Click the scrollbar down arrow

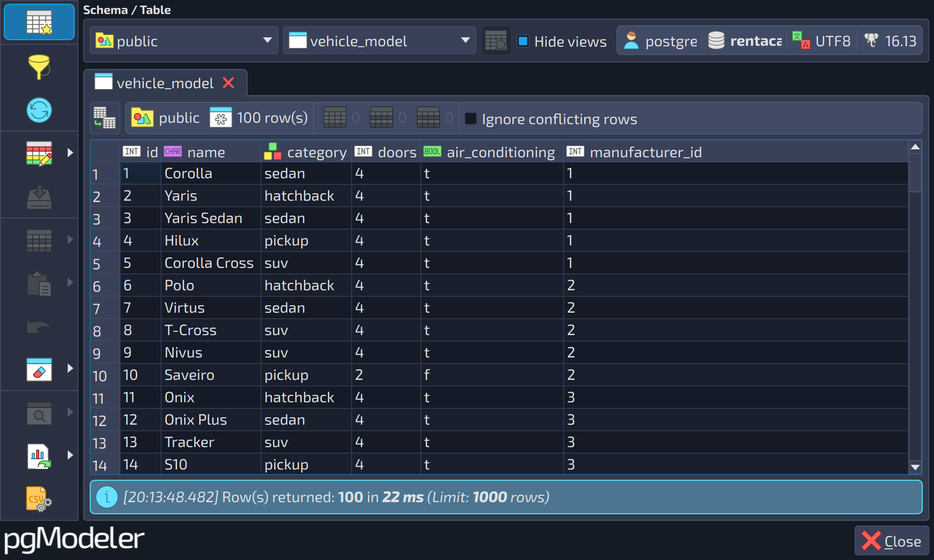915,467
